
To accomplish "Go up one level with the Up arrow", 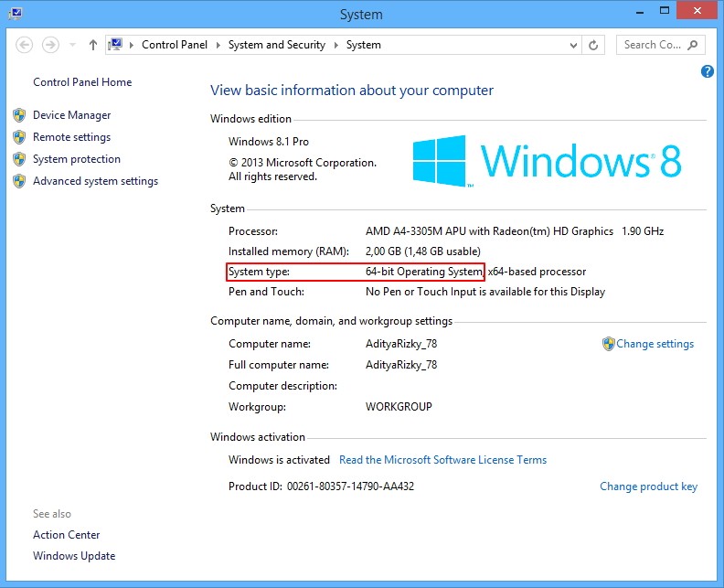I will point(93,45).
